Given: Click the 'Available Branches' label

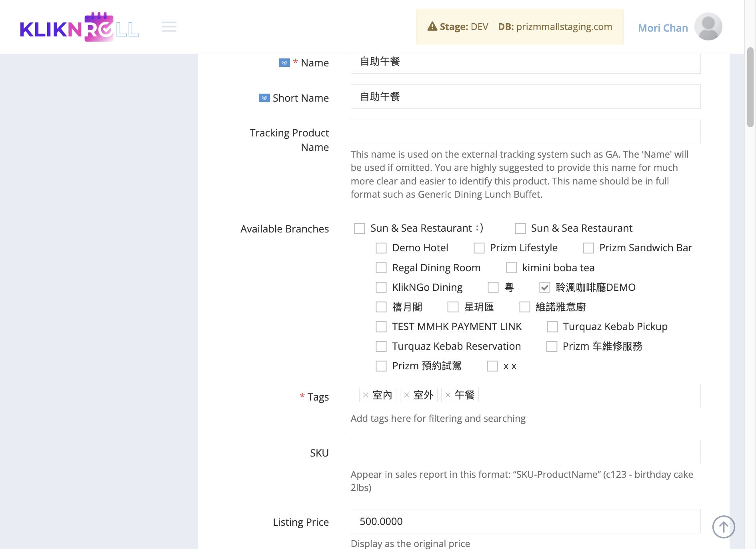Looking at the screenshot, I should point(284,229).
